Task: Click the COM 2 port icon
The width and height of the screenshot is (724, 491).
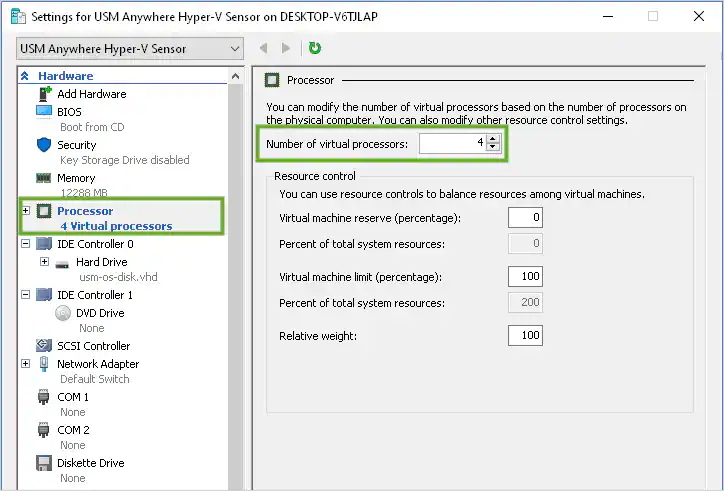Action: pyautogui.click(x=43, y=430)
